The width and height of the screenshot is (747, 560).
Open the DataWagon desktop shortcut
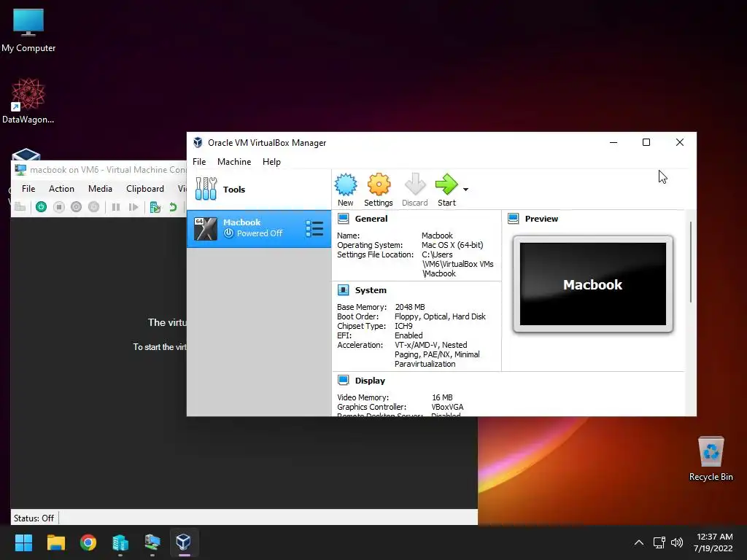tap(28, 101)
